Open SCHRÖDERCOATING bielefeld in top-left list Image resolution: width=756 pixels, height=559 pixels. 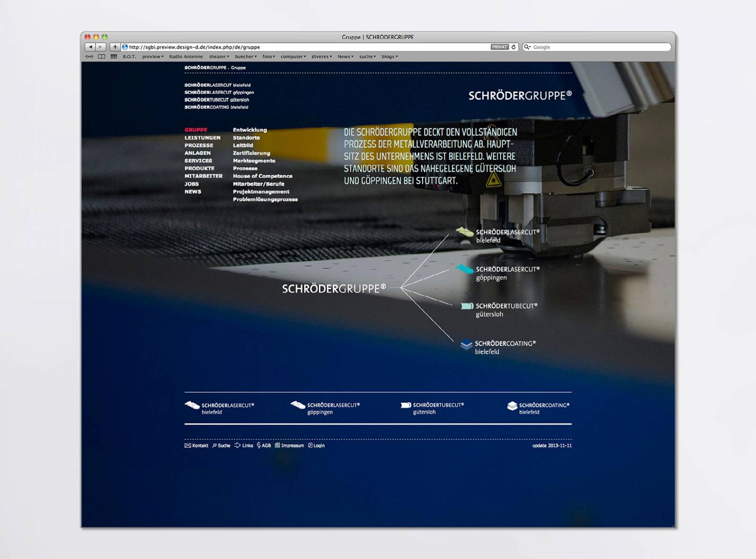[x=216, y=107]
